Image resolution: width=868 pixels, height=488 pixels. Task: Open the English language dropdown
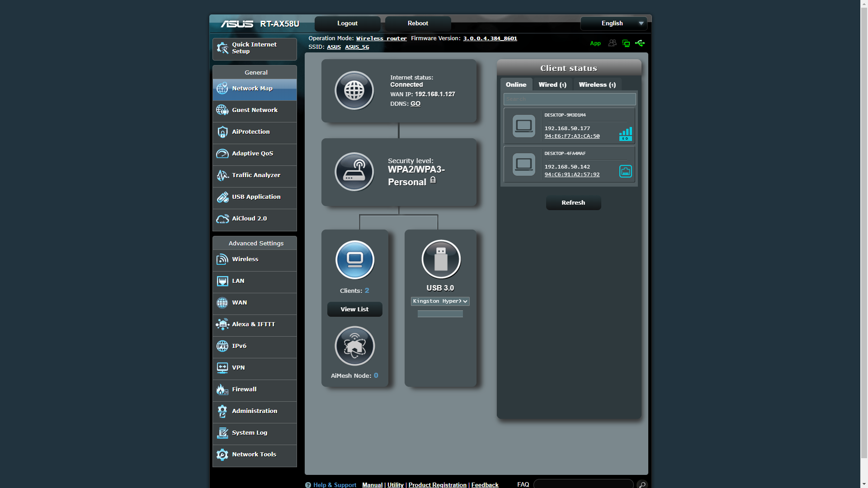614,23
